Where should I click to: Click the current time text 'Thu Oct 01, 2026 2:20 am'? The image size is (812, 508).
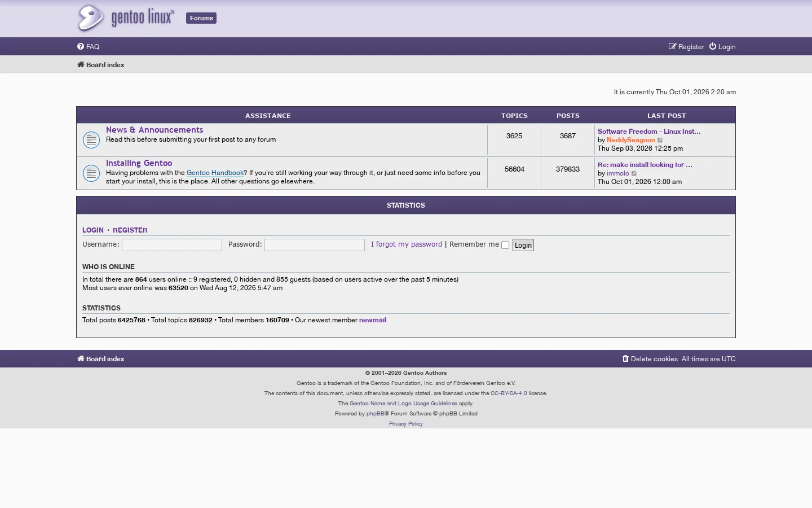[x=696, y=92]
